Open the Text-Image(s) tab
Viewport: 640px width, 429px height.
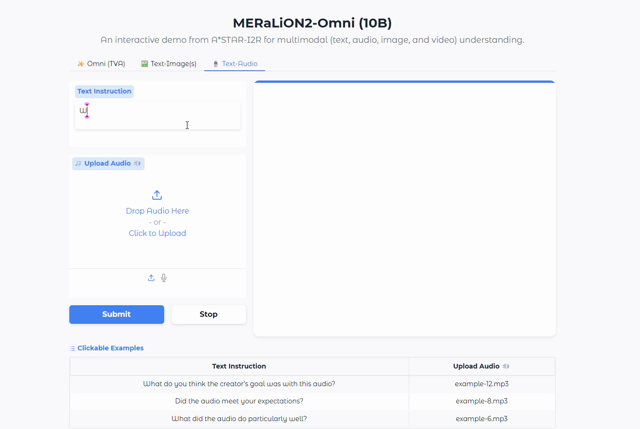[x=169, y=64]
